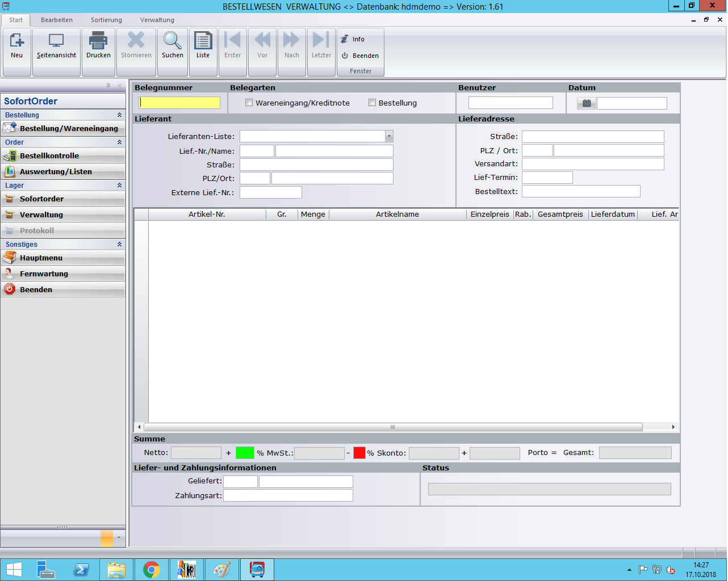Click the calendar icon beside Datum field
The width and height of the screenshot is (728, 581).
tap(587, 103)
